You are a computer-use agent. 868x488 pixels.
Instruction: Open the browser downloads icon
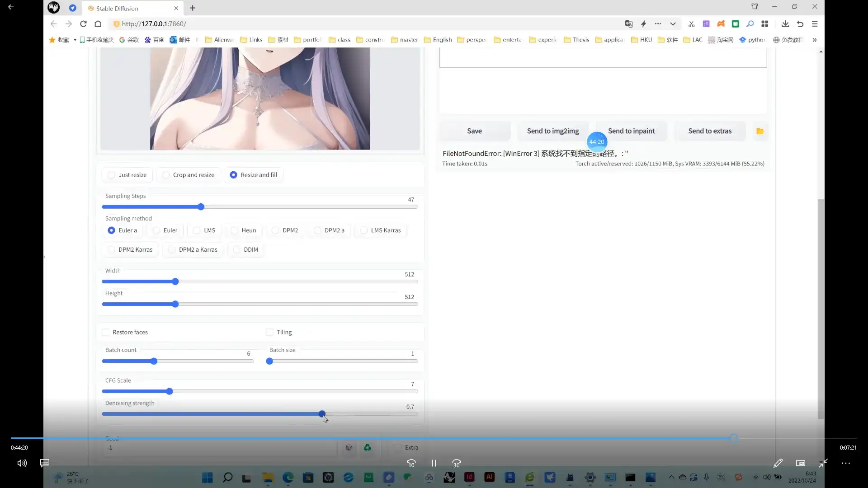click(x=785, y=24)
